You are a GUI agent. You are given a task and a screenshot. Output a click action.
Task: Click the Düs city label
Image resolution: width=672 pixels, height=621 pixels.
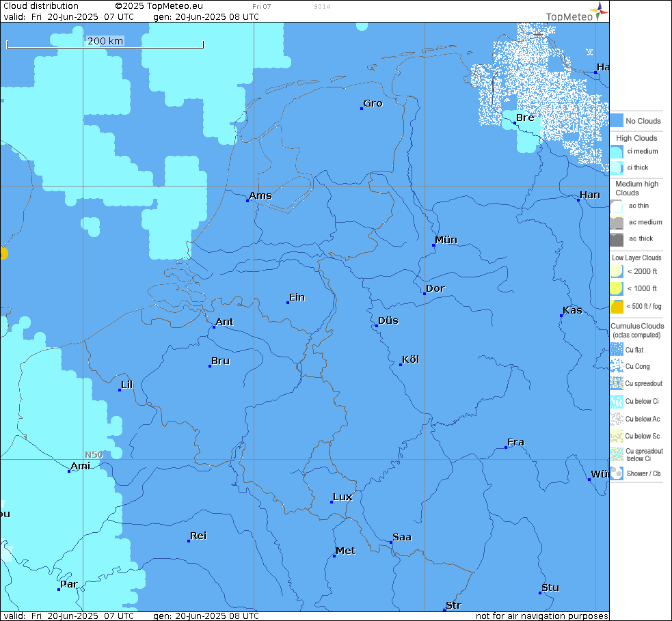[388, 320]
